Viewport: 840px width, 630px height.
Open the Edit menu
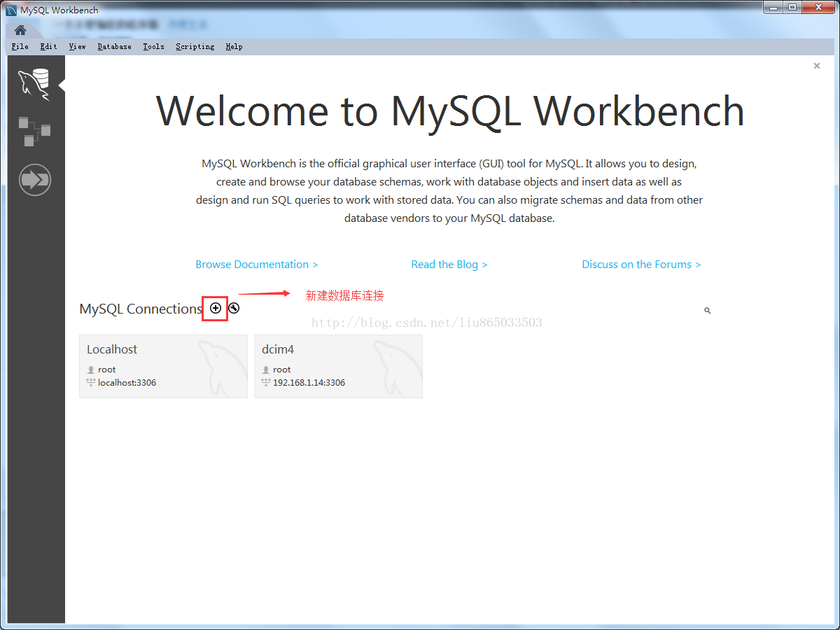(x=48, y=46)
